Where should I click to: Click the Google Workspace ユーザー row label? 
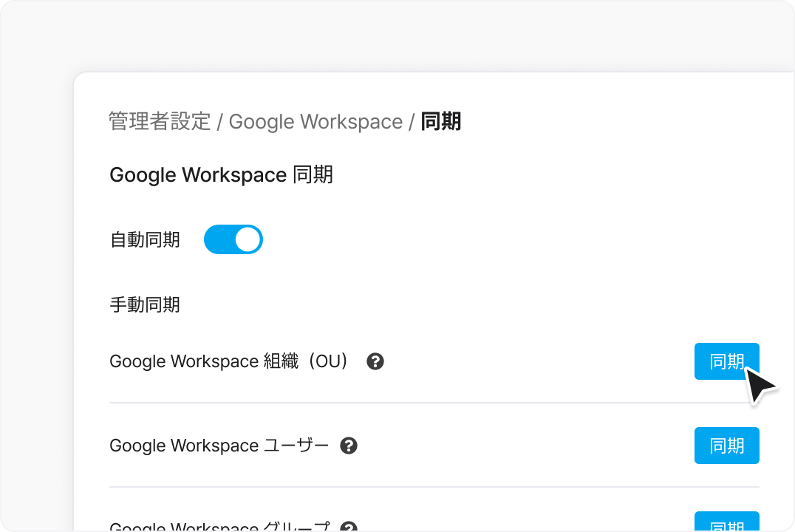219,446
